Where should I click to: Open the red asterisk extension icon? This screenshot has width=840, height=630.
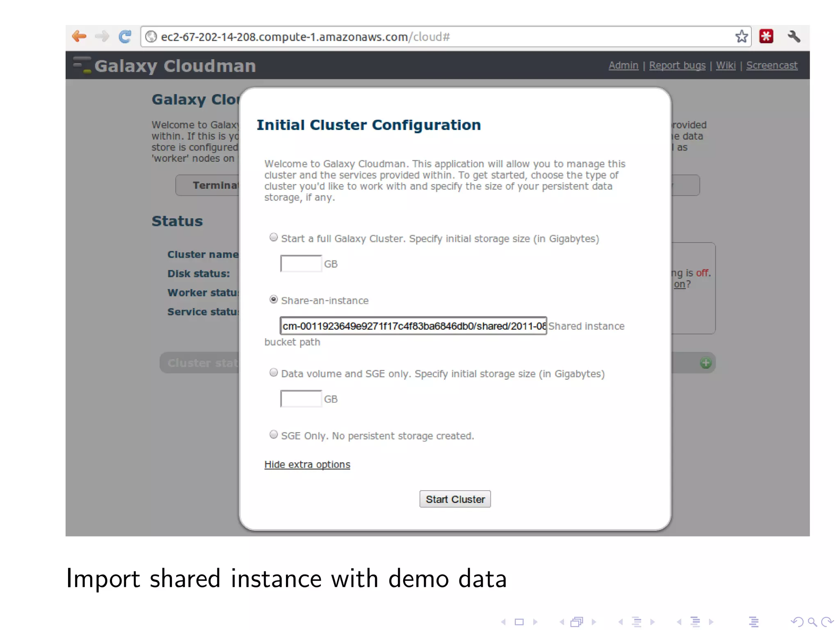tap(766, 36)
